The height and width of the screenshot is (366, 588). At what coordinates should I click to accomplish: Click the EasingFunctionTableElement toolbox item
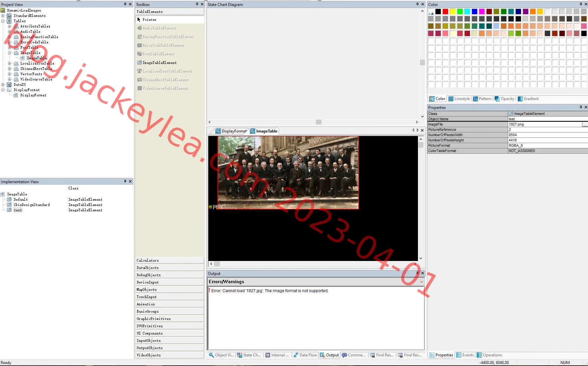(166, 37)
